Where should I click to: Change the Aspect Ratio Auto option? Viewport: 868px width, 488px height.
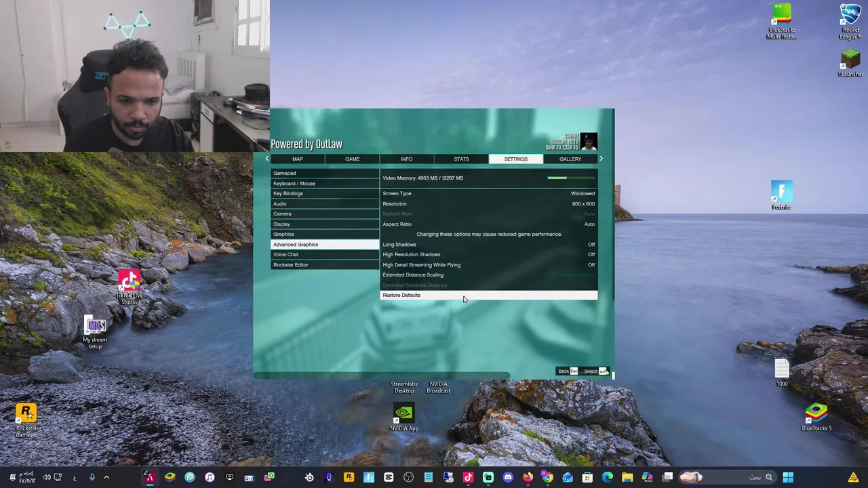point(488,224)
